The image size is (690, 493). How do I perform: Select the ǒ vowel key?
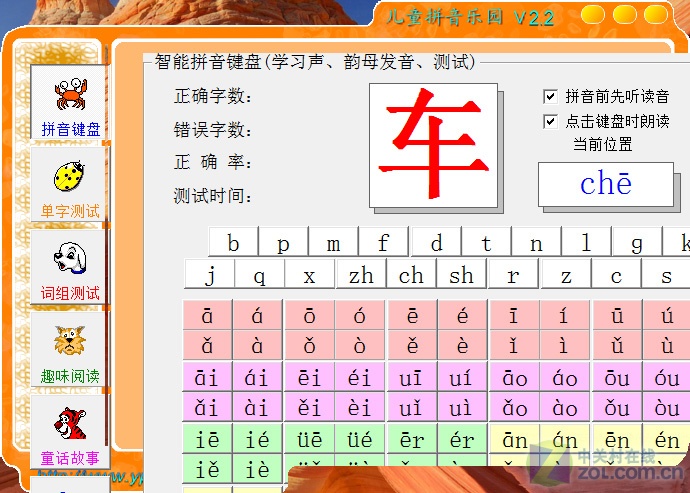pos(310,345)
